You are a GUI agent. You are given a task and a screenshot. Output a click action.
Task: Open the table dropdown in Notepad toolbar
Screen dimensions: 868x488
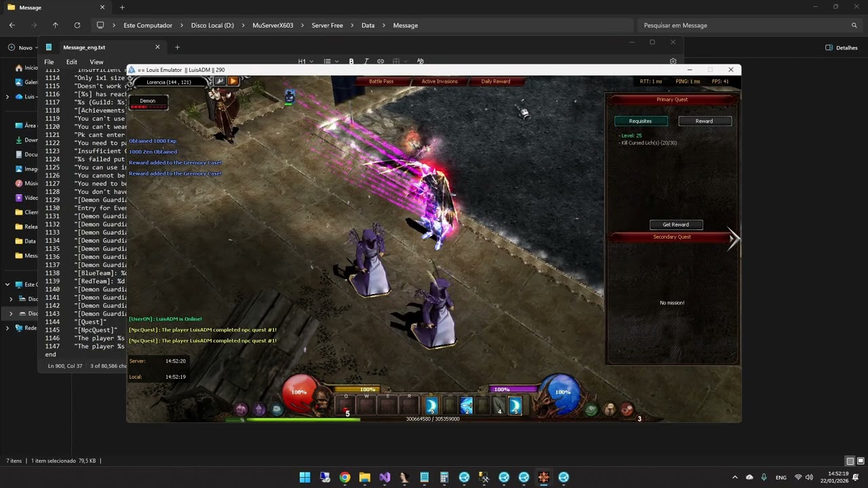click(x=399, y=61)
